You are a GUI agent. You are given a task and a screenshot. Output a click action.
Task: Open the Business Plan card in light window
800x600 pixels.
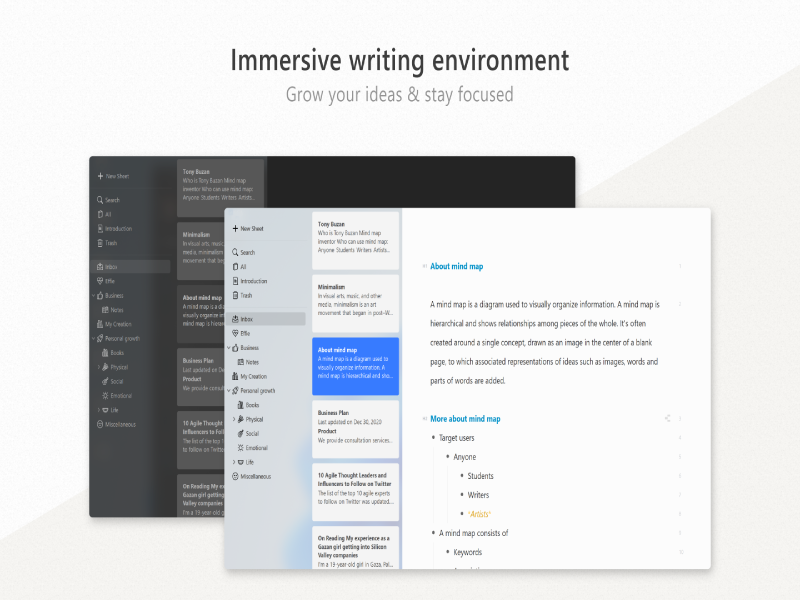(355, 429)
